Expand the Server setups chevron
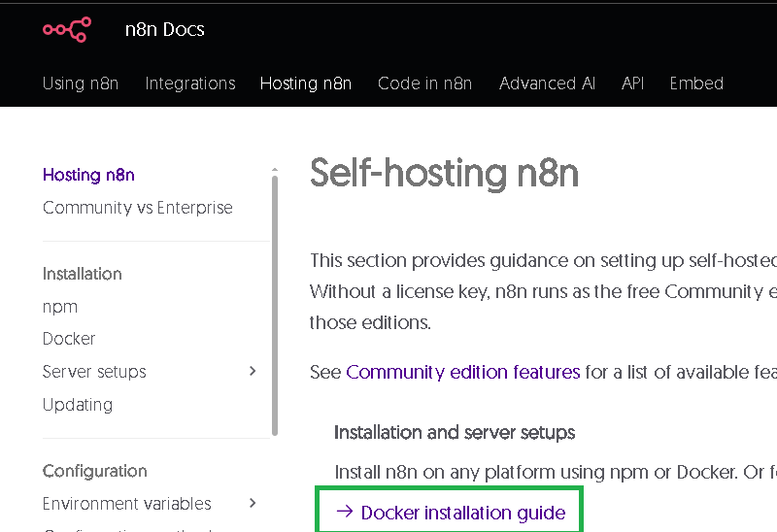This screenshot has width=777, height=532. coord(253,371)
